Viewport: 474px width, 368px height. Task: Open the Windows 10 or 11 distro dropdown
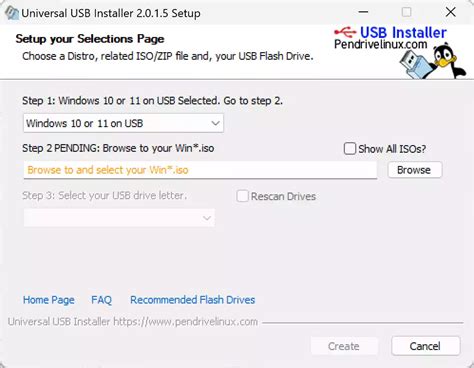pos(123,123)
